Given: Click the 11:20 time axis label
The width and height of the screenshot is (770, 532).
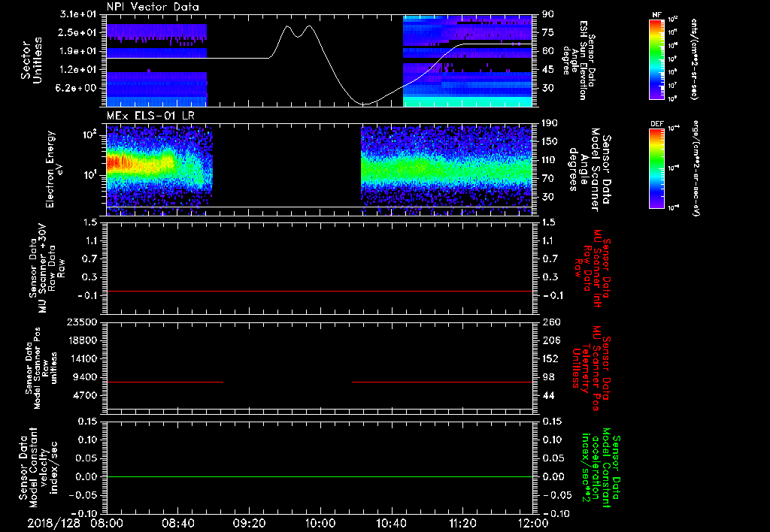Looking at the screenshot, I should point(462,523).
